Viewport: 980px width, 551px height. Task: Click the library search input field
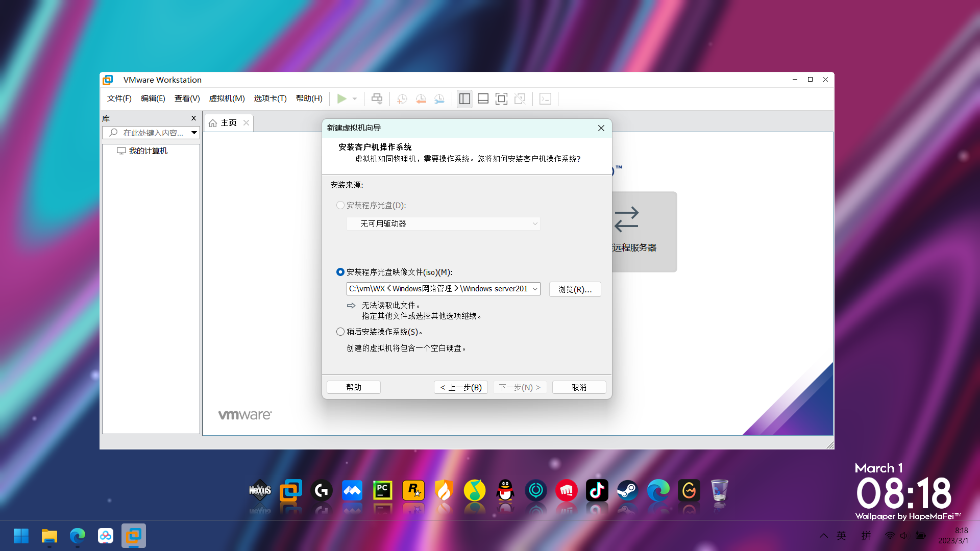(x=152, y=133)
